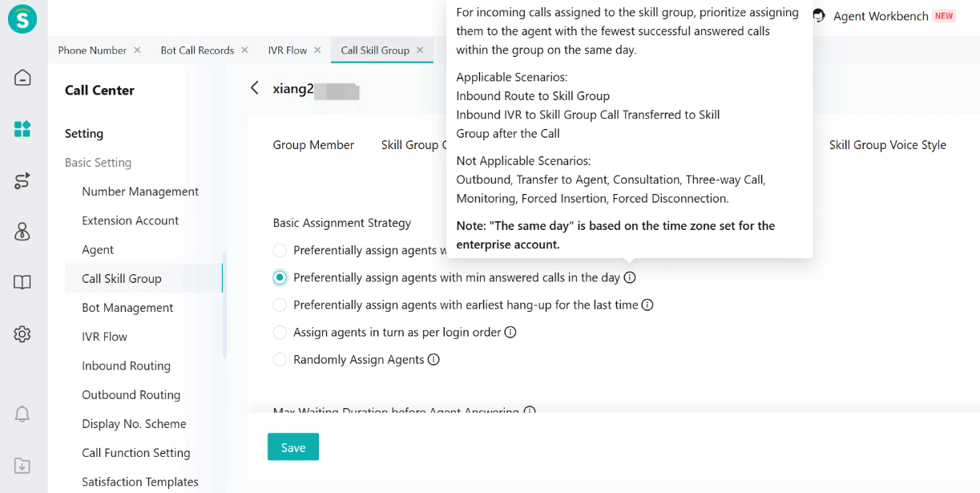980x493 pixels.
Task: Open the home icon in left sidebar
Action: [x=22, y=78]
